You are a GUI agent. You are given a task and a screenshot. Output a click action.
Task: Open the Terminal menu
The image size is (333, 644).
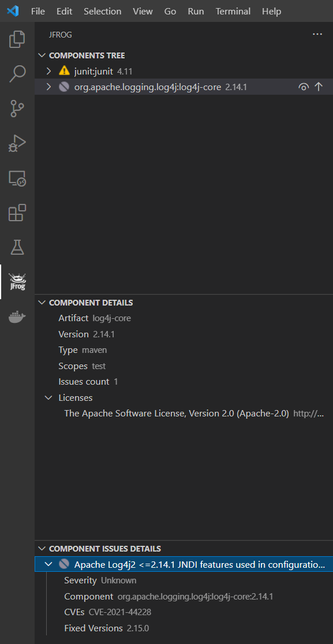(x=233, y=11)
